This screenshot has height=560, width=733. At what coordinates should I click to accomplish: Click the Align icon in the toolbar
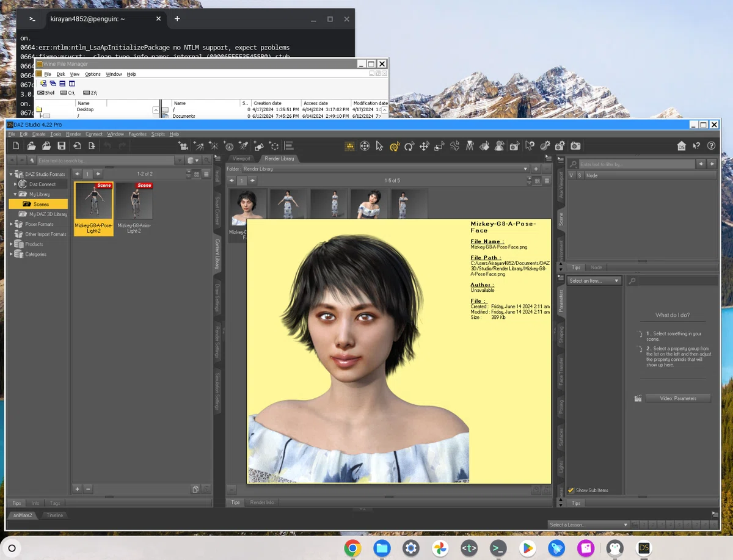pyautogui.click(x=289, y=146)
